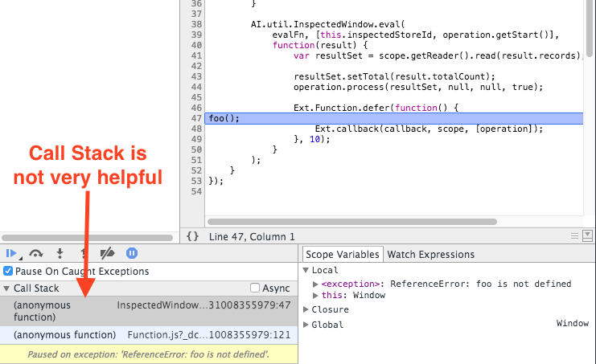Click line number 47 in the gutter
The height and width of the screenshot is (364, 596).
click(x=196, y=118)
